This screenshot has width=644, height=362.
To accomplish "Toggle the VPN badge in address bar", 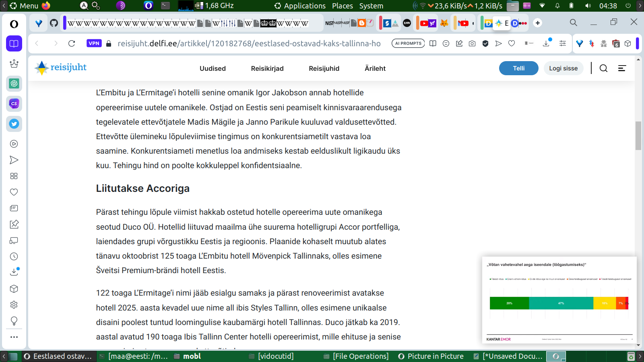I will pyautogui.click(x=94, y=43).
